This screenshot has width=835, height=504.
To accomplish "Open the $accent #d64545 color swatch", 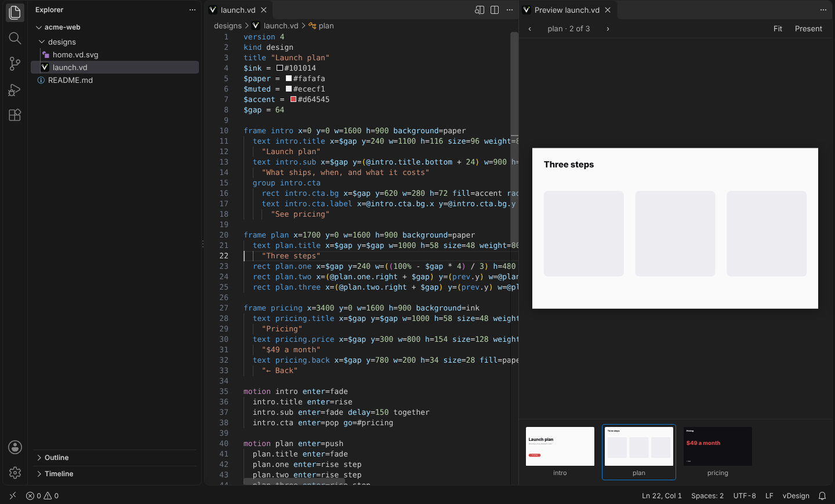I will 293,100.
